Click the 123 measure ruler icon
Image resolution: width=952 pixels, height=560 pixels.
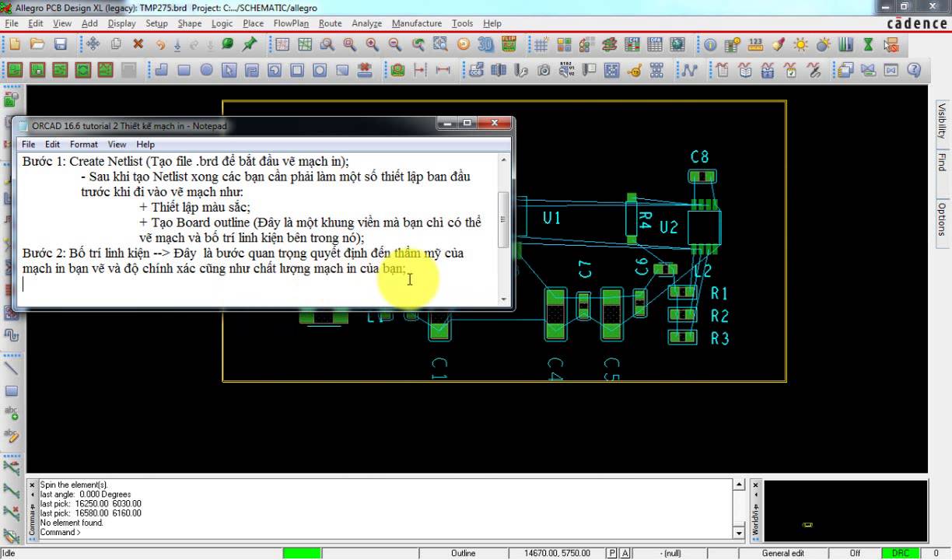(x=755, y=44)
